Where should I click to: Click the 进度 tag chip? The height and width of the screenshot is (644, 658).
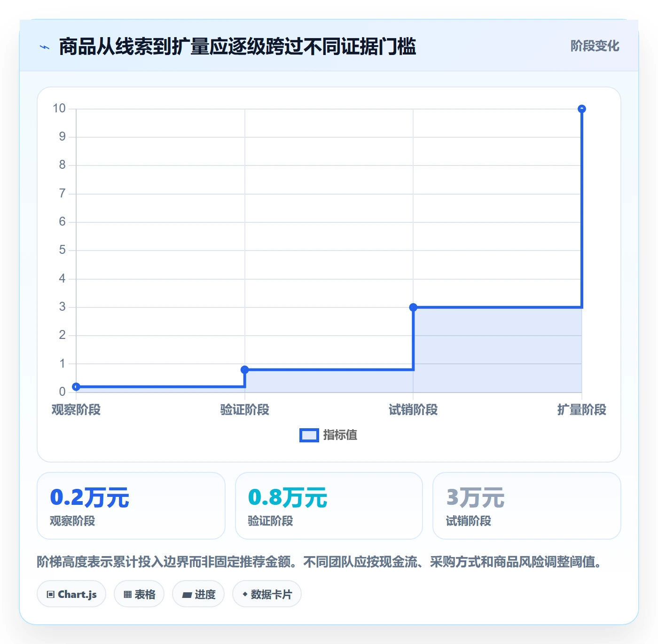tap(198, 594)
